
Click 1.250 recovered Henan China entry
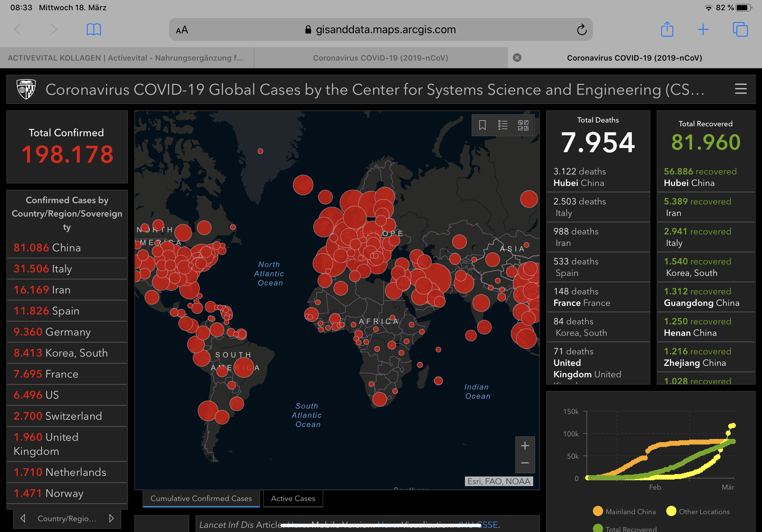pos(706,327)
